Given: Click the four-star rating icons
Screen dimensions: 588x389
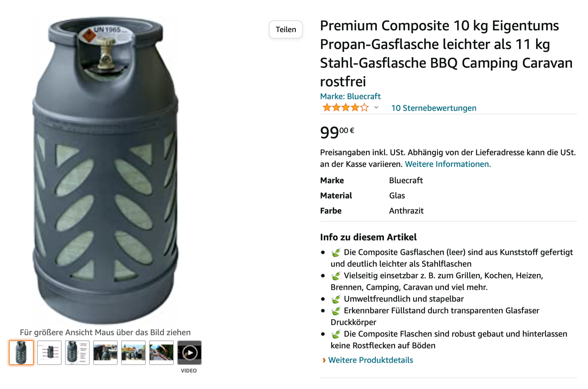Looking at the screenshot, I should 345,108.
